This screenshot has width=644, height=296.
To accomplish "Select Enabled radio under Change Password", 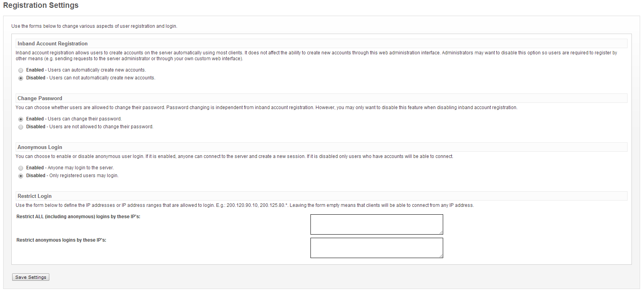I will point(21,119).
